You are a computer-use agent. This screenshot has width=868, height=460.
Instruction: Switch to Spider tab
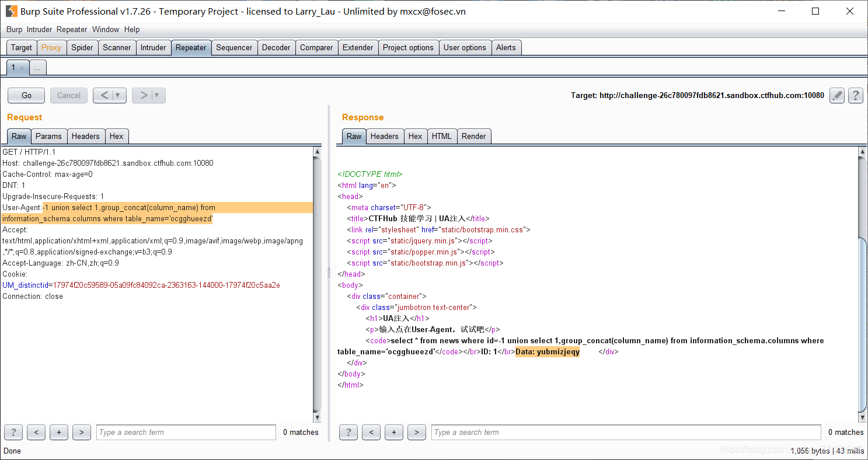tap(82, 47)
